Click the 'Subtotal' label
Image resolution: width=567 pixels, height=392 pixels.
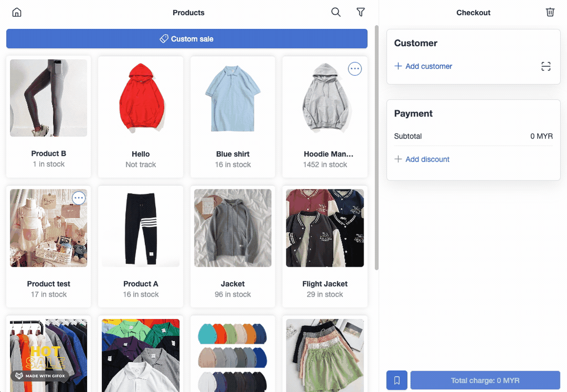point(408,136)
